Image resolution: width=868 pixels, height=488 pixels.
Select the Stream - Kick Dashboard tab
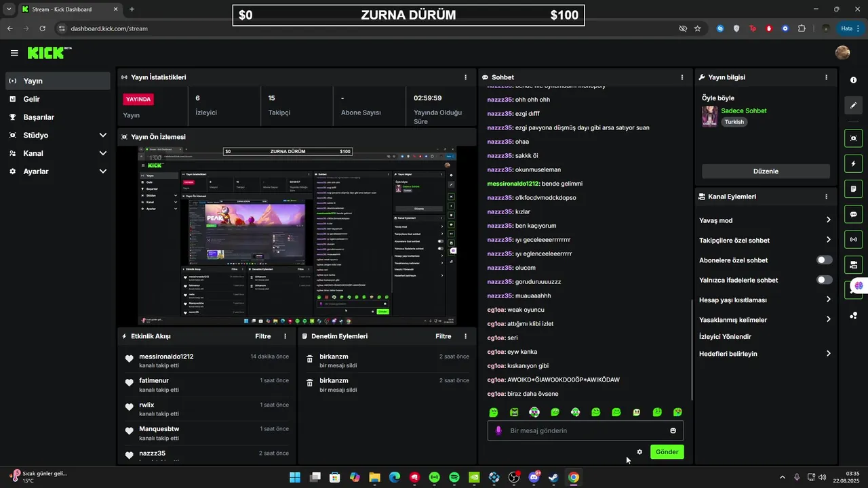click(70, 9)
